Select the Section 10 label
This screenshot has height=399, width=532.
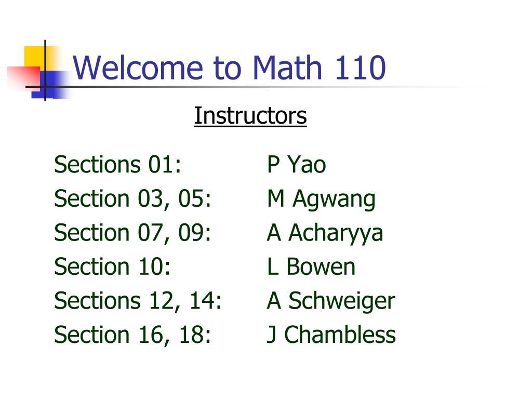pyautogui.click(x=112, y=267)
